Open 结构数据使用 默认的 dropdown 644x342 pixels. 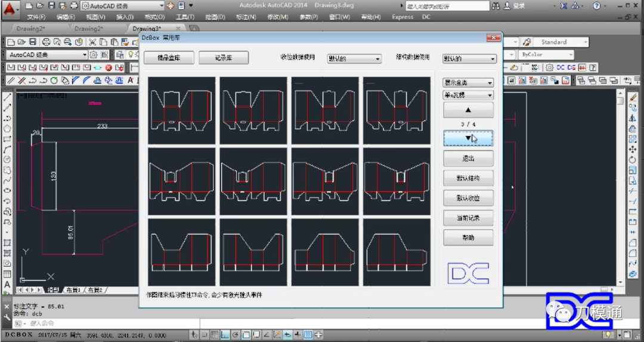pos(469,58)
